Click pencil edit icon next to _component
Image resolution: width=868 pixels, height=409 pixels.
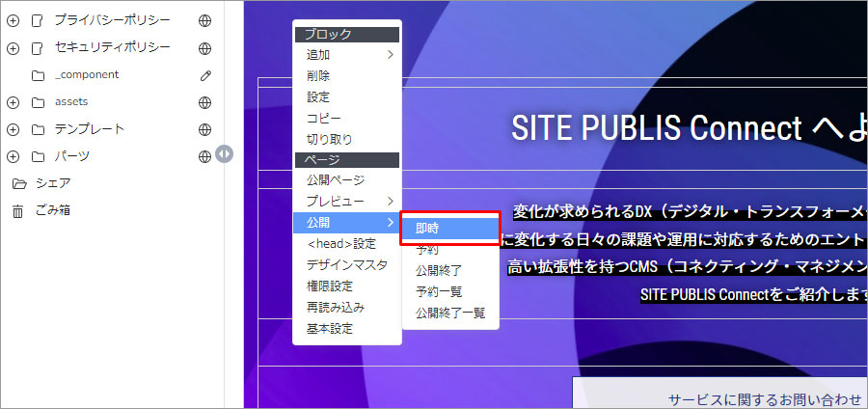pyautogui.click(x=204, y=75)
